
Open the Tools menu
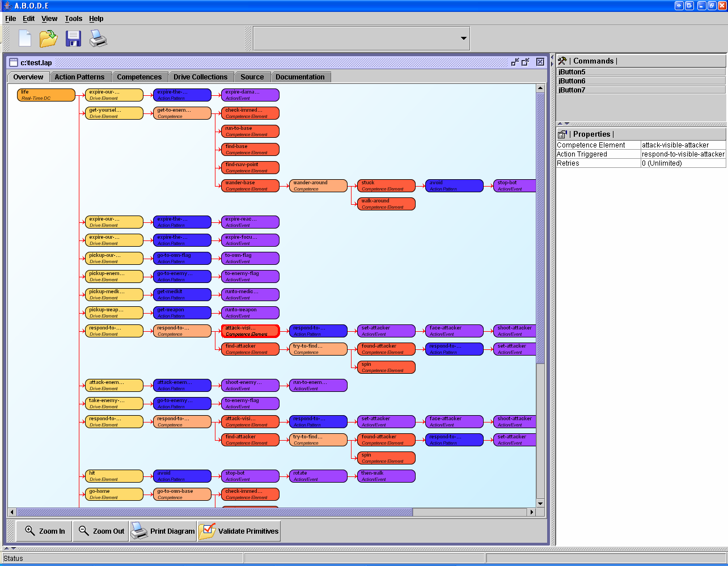coord(73,19)
